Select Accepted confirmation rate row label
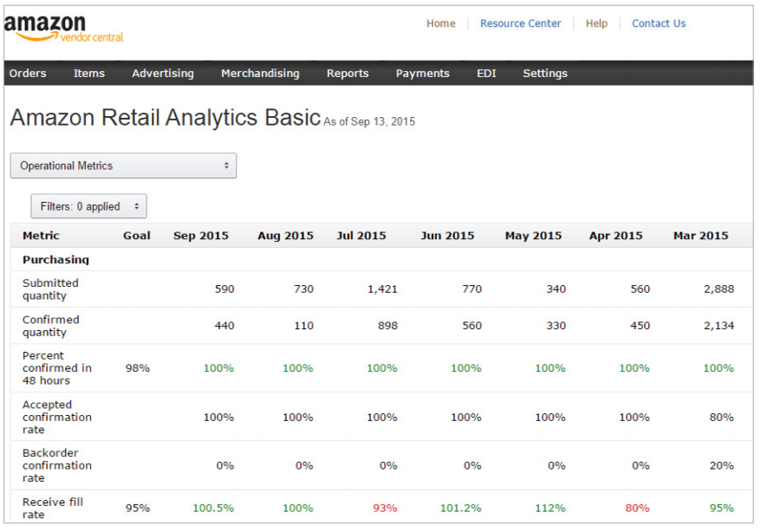Screen dimensions: 761x532 tap(57, 417)
